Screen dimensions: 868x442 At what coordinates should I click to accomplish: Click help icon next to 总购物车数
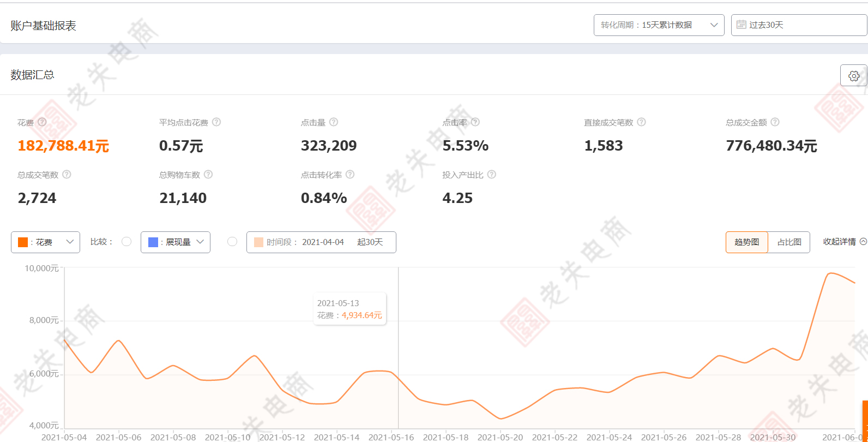tap(208, 175)
